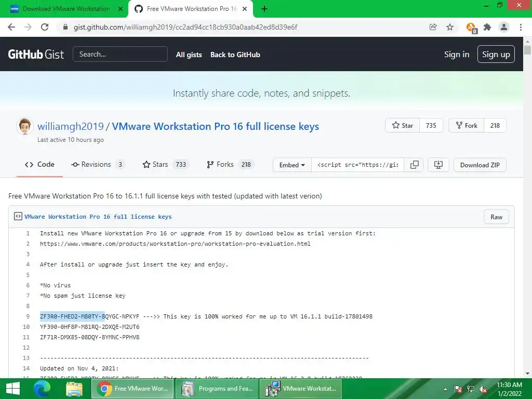Click save gist to desktop icon
This screenshot has width=532, height=399.
click(x=438, y=165)
